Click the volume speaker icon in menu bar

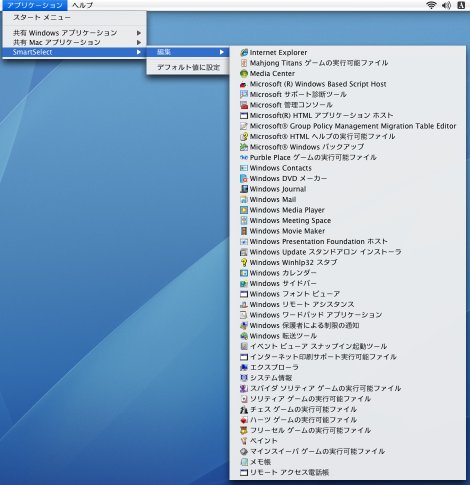(446, 5)
